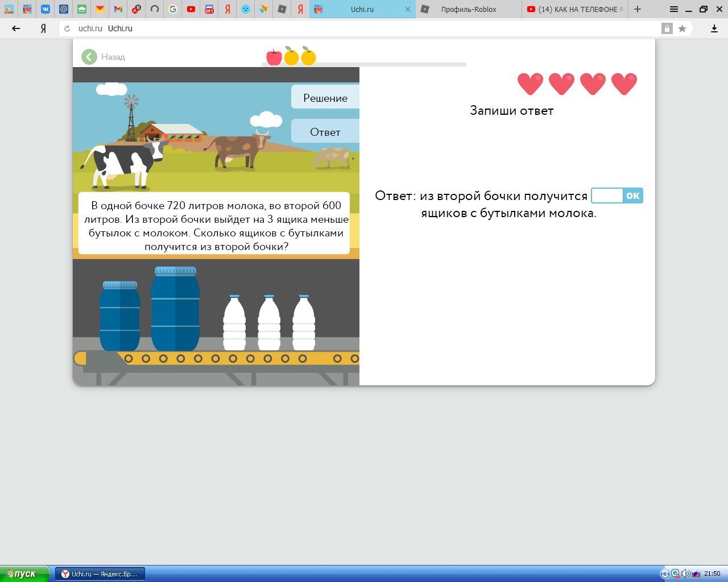Open the first pinned tab with picture icon
This screenshot has height=582, width=728.
point(9,9)
